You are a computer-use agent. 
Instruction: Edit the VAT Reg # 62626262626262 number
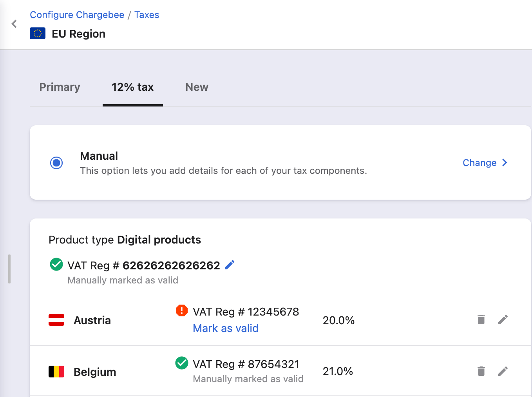pos(230,265)
